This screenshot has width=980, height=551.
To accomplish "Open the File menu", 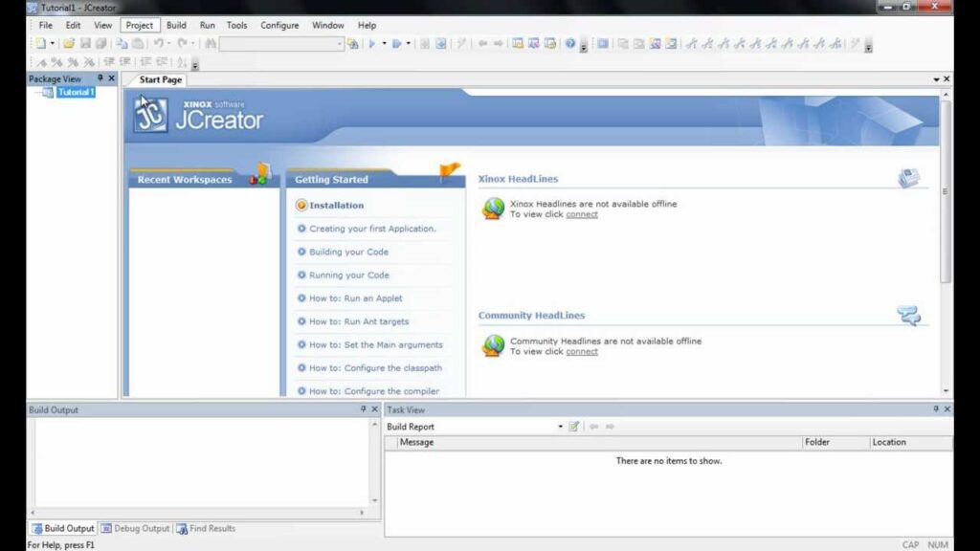I will point(46,26).
